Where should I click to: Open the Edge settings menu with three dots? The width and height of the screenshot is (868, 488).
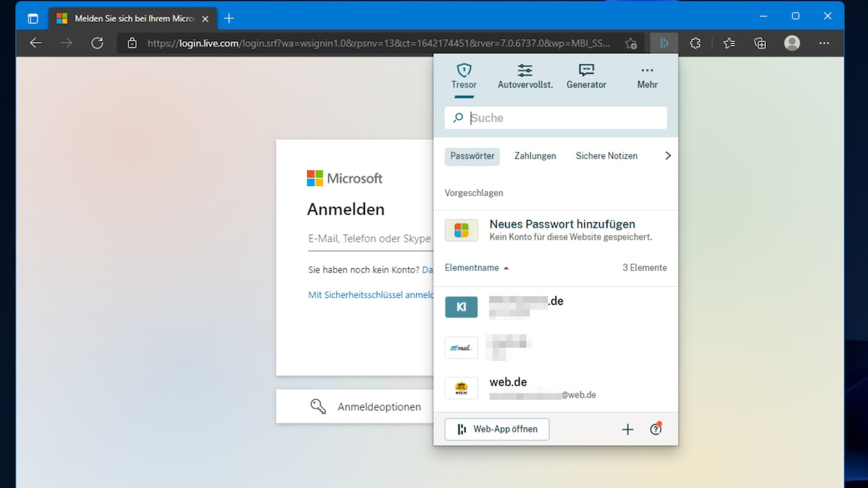coord(824,43)
